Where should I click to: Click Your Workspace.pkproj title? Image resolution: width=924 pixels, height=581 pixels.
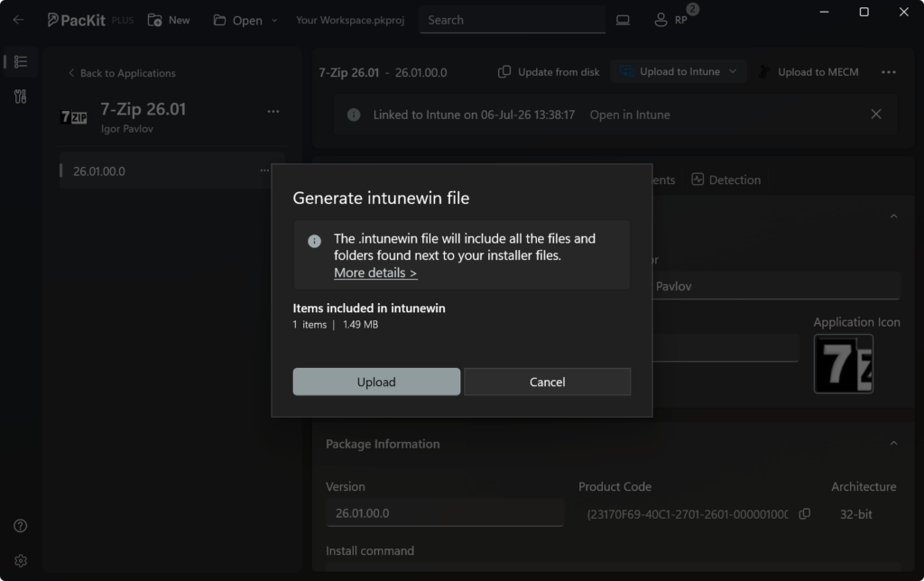[x=350, y=20]
